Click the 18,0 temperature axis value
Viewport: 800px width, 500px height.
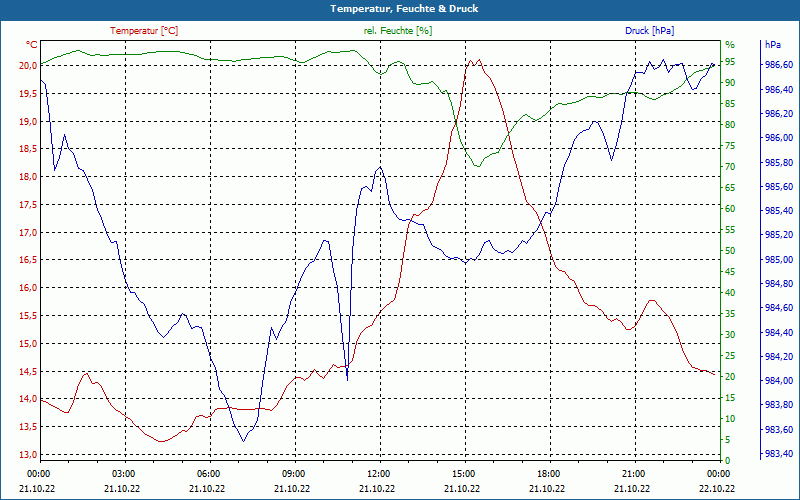click(x=28, y=177)
